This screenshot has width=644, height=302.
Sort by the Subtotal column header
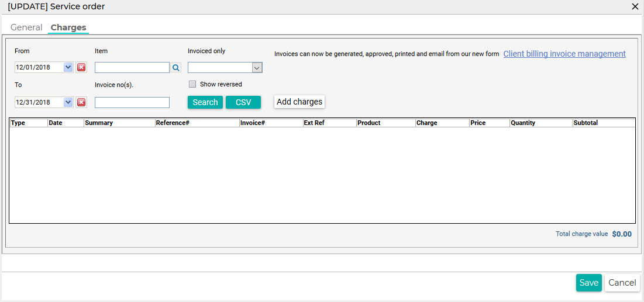click(604, 123)
